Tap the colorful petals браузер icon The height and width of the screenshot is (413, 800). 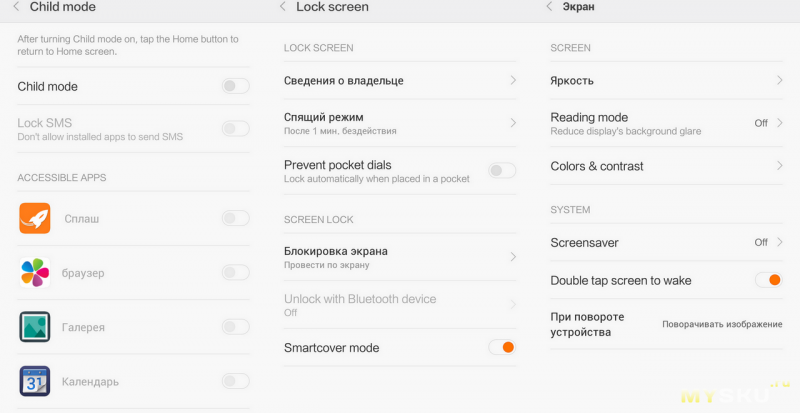click(35, 273)
